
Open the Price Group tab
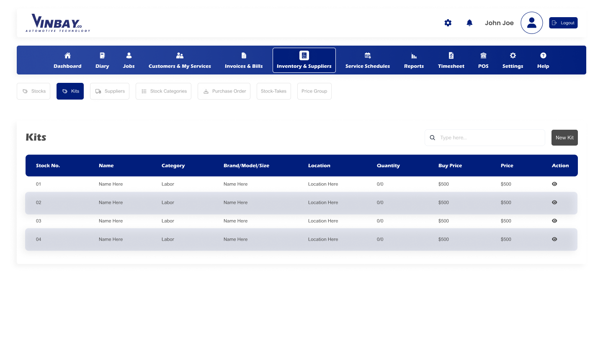pyautogui.click(x=314, y=91)
